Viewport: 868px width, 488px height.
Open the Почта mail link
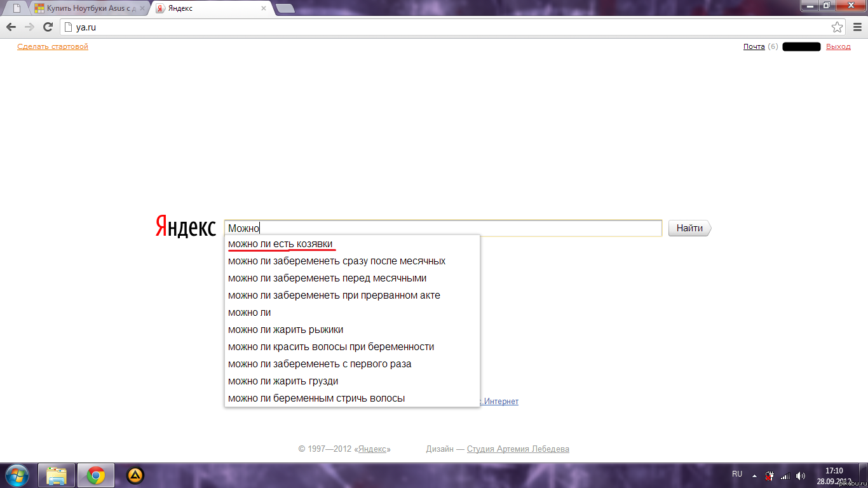click(754, 46)
